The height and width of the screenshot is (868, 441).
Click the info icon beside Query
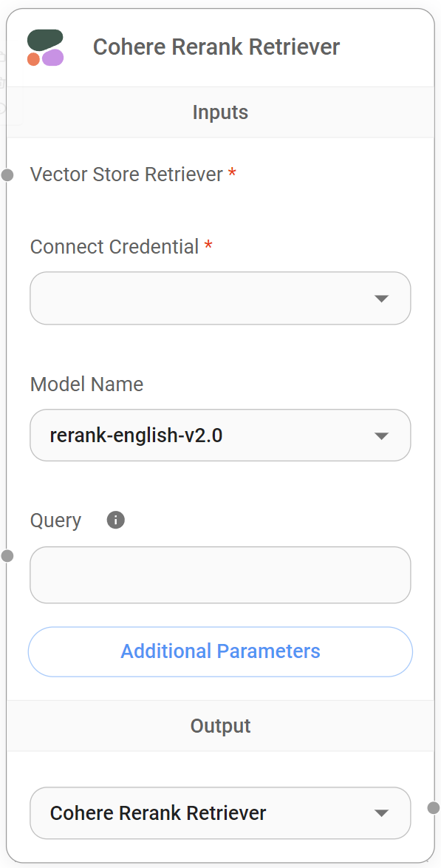[115, 520]
